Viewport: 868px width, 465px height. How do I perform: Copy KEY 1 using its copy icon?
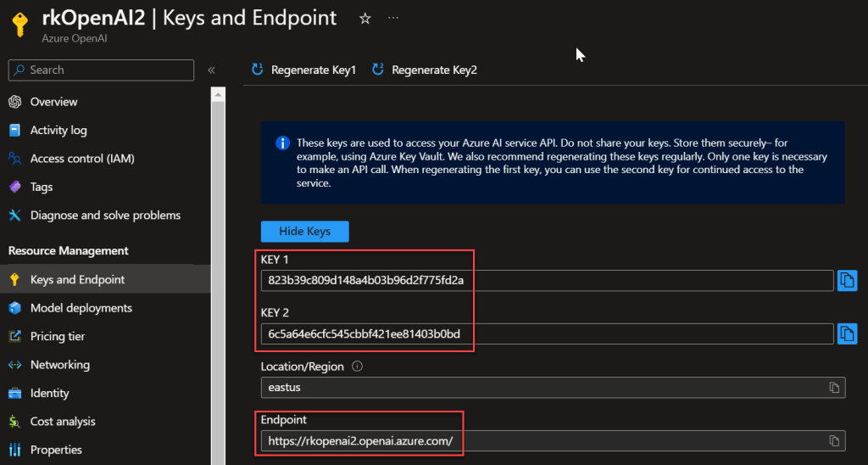coord(847,281)
